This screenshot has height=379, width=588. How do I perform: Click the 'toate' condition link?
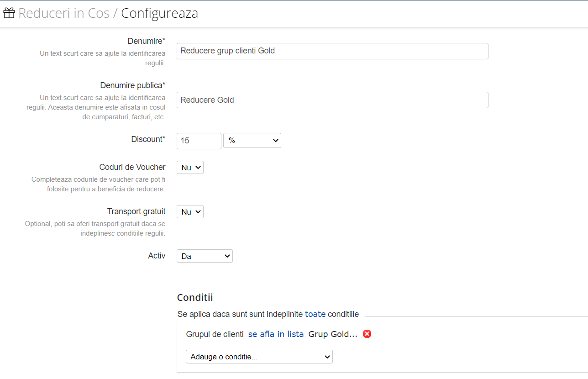click(315, 314)
